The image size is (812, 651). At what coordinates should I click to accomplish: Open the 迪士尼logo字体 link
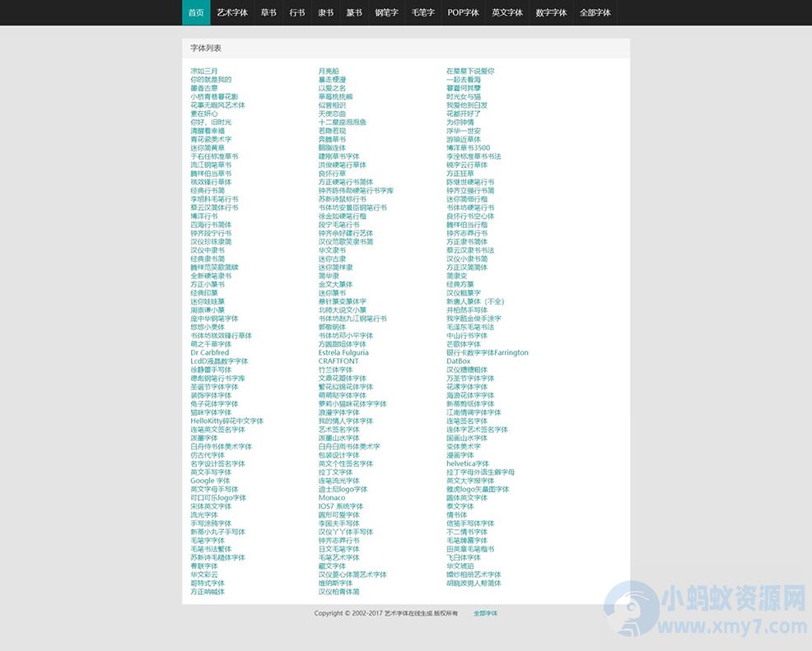(343, 490)
